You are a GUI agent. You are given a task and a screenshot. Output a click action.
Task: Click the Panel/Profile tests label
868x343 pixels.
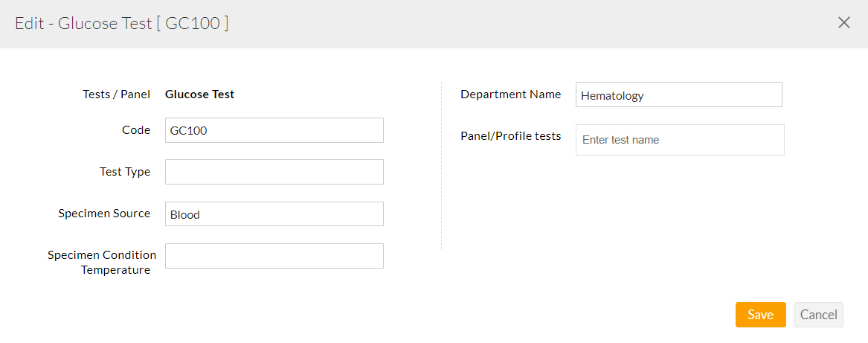pos(510,136)
